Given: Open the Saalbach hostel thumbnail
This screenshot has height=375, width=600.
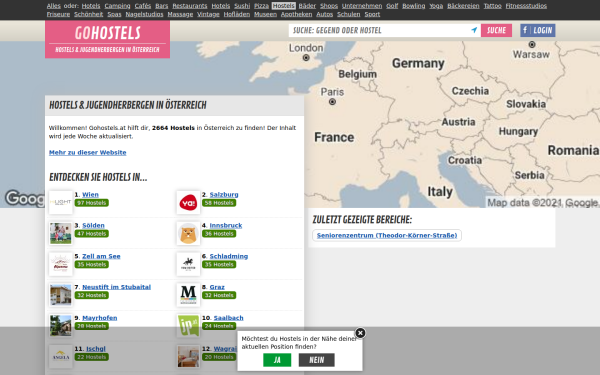Looking at the screenshot, I should pyautogui.click(x=188, y=326).
